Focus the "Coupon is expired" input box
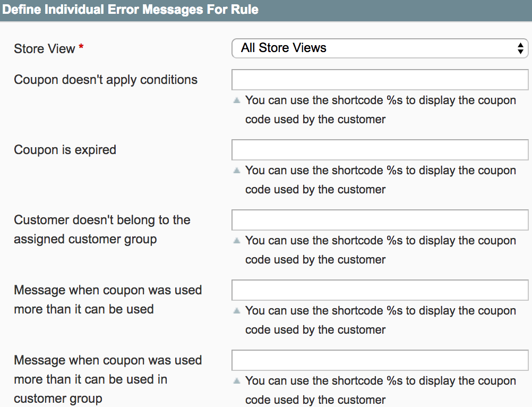This screenshot has width=532, height=407. pos(380,150)
